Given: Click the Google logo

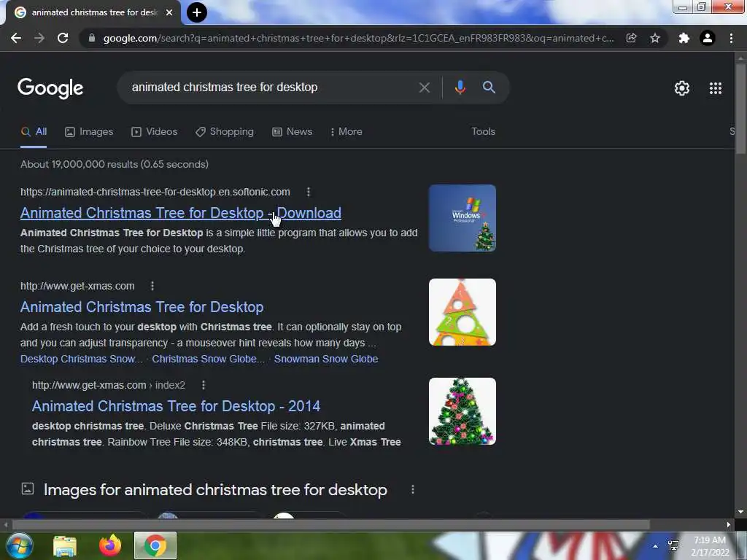Looking at the screenshot, I should pyautogui.click(x=50, y=88).
